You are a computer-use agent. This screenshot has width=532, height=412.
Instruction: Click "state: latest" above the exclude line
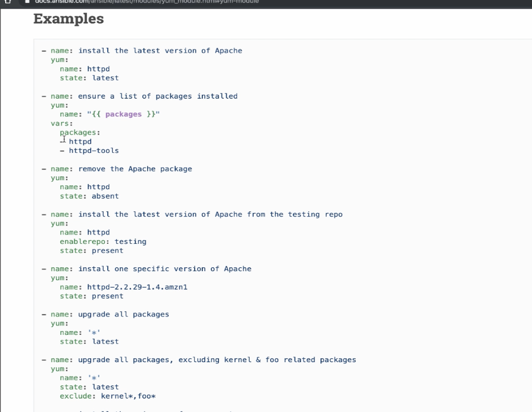[x=89, y=387]
